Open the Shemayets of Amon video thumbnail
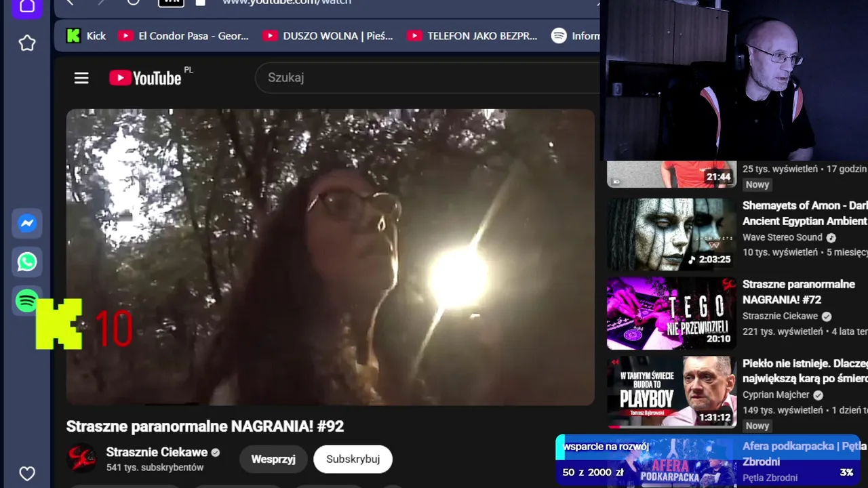 pyautogui.click(x=671, y=234)
